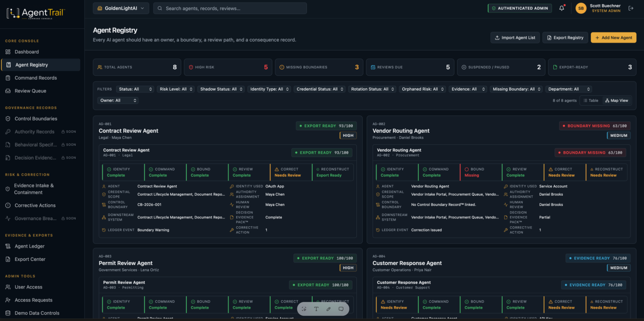Image resolution: width=644 pixels, height=321 pixels.
Task: Click the search magnifier icon
Action: click(160, 8)
